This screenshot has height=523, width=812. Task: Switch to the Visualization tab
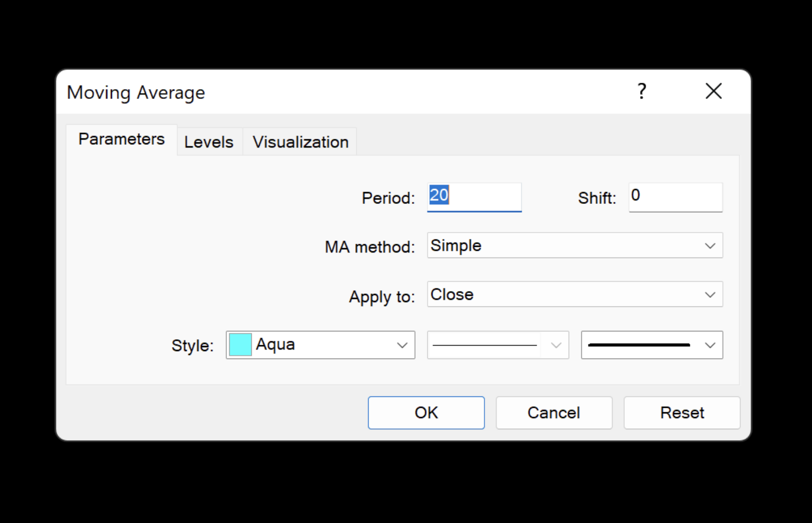pyautogui.click(x=300, y=142)
